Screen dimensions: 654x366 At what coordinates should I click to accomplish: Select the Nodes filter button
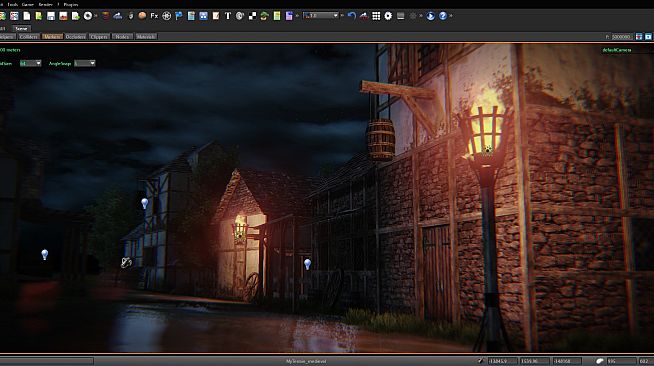pyautogui.click(x=122, y=37)
